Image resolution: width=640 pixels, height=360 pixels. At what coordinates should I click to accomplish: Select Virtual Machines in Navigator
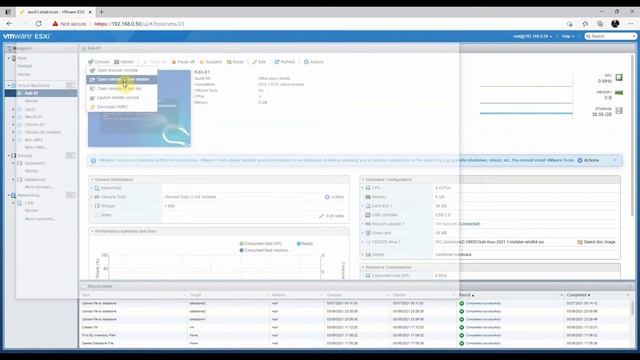33,86
